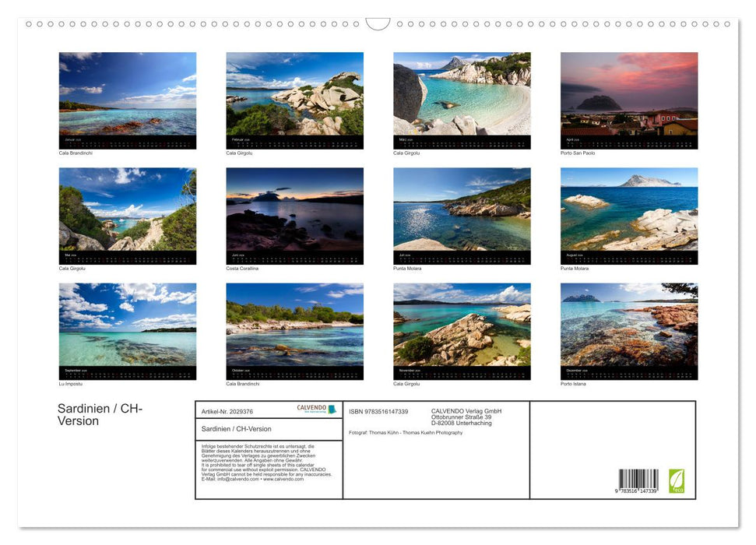Click the Artikel-Nr. 2029376 label
The image size is (756, 545).
click(227, 410)
